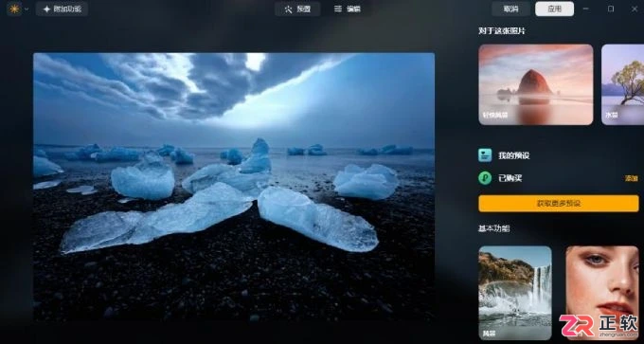The image size is (644, 344).
Task: Select the purple tree lake preset thumbnail
Action: [622, 84]
